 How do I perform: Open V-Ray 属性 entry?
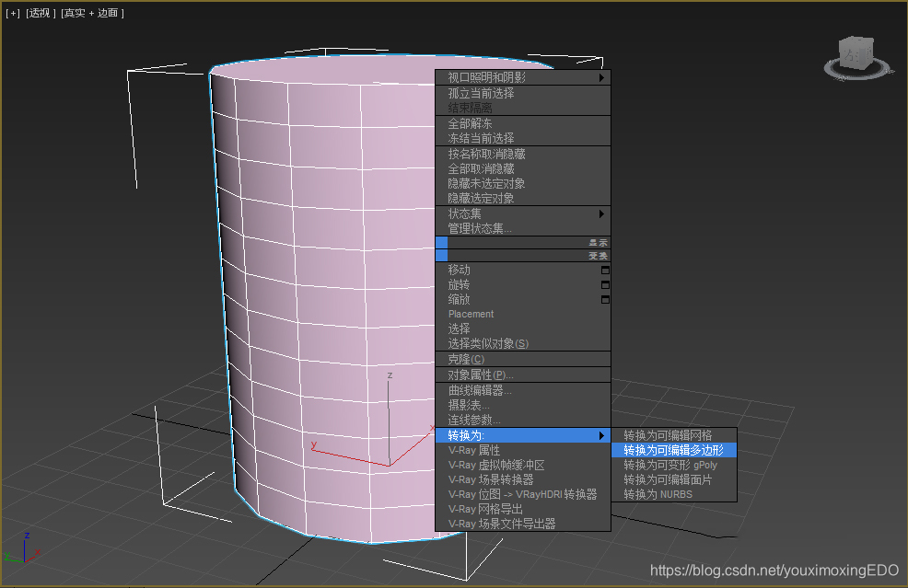(x=523, y=450)
